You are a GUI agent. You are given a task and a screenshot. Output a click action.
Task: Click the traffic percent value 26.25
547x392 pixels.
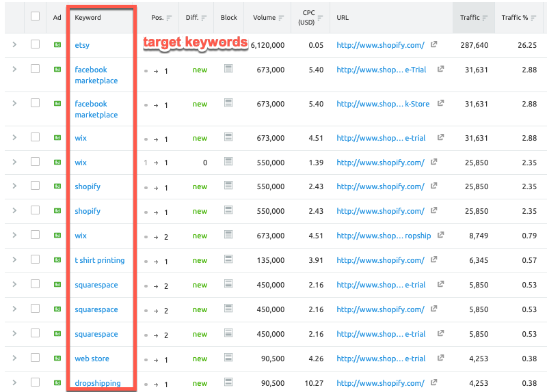(527, 45)
